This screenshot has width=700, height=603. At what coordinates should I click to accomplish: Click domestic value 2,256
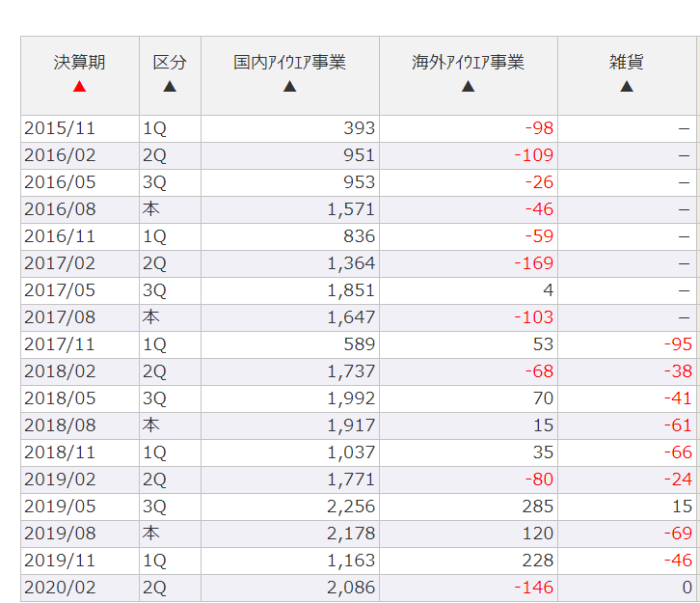[x=351, y=507]
